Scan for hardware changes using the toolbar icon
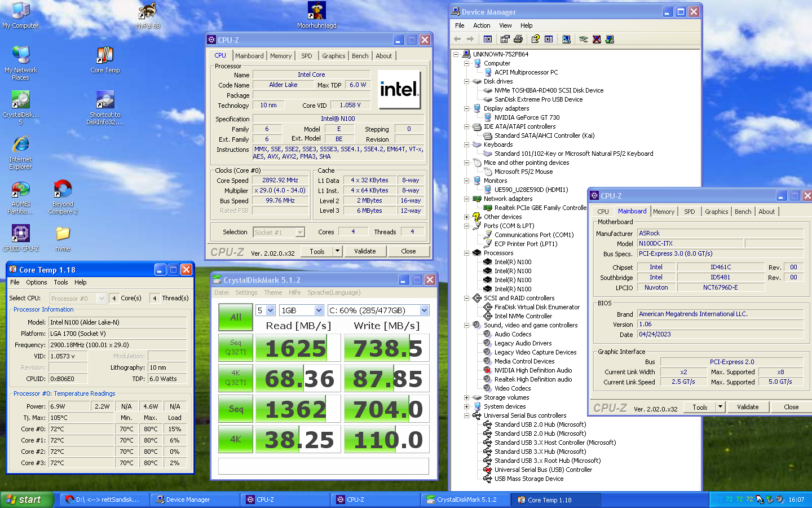Viewport: 812px width, 508px height. coord(566,39)
